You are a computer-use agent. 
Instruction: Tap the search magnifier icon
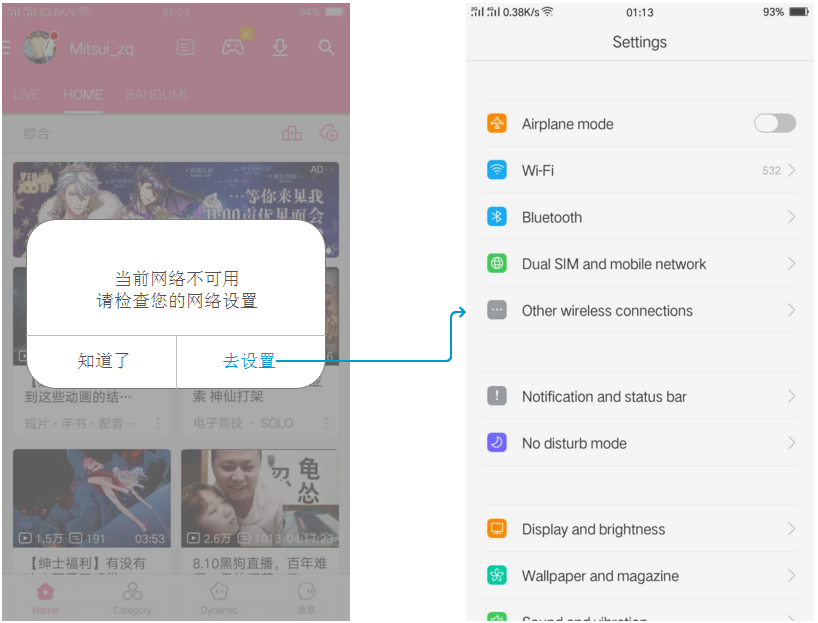point(326,48)
